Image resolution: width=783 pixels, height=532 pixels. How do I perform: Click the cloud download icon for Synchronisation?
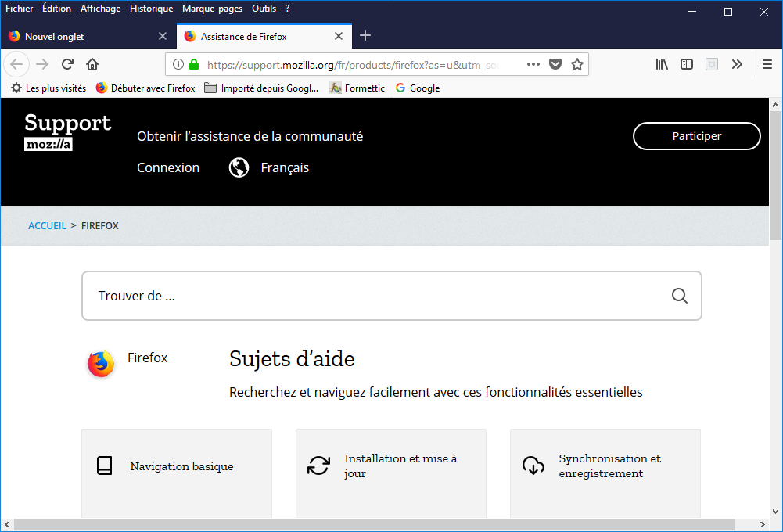point(533,465)
